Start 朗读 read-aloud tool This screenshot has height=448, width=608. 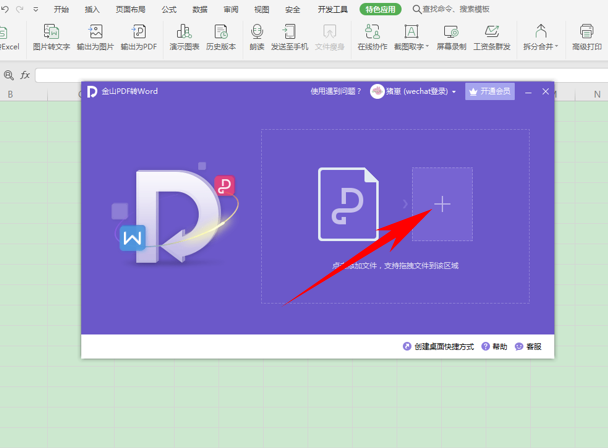(257, 38)
